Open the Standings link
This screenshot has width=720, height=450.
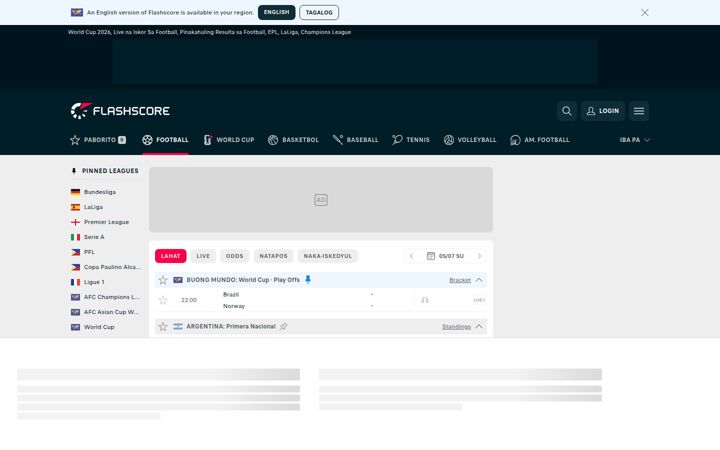tap(456, 327)
